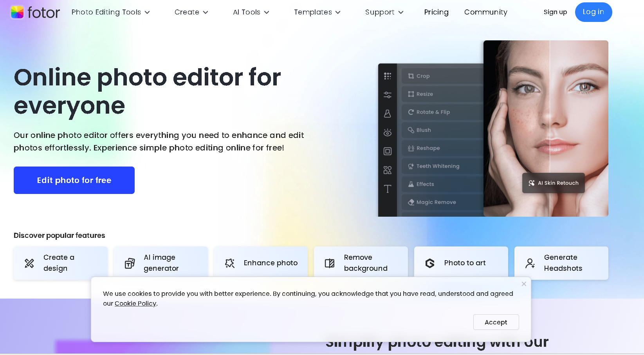Click the Log in button
Image resolution: width=644 pixels, height=355 pixels.
(x=593, y=12)
